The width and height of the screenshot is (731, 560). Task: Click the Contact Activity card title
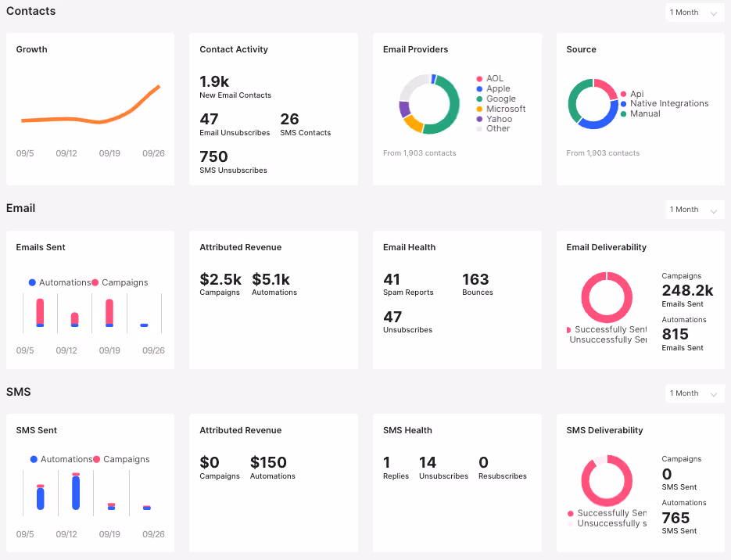pyautogui.click(x=234, y=49)
